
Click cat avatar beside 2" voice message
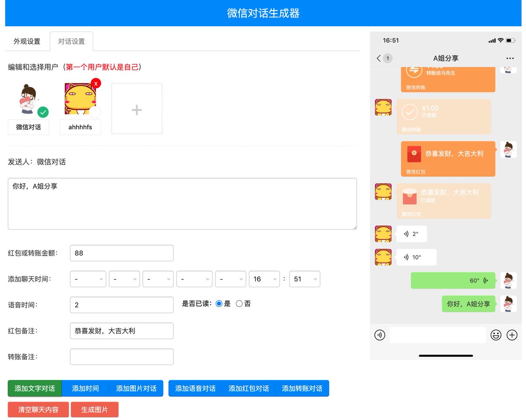[x=383, y=234]
